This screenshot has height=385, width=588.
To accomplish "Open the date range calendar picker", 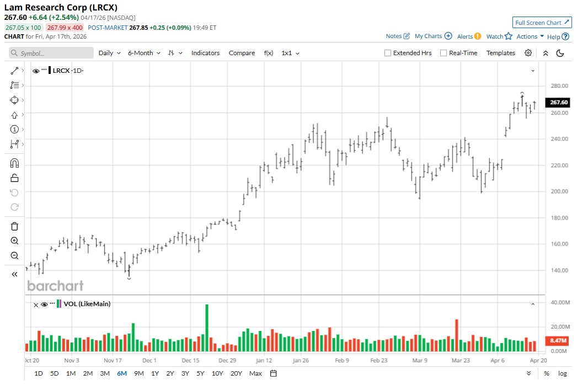I will 273,373.
